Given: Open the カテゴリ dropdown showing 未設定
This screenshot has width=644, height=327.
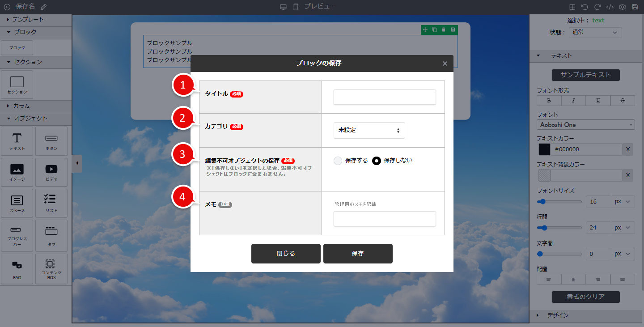Looking at the screenshot, I should click(369, 130).
